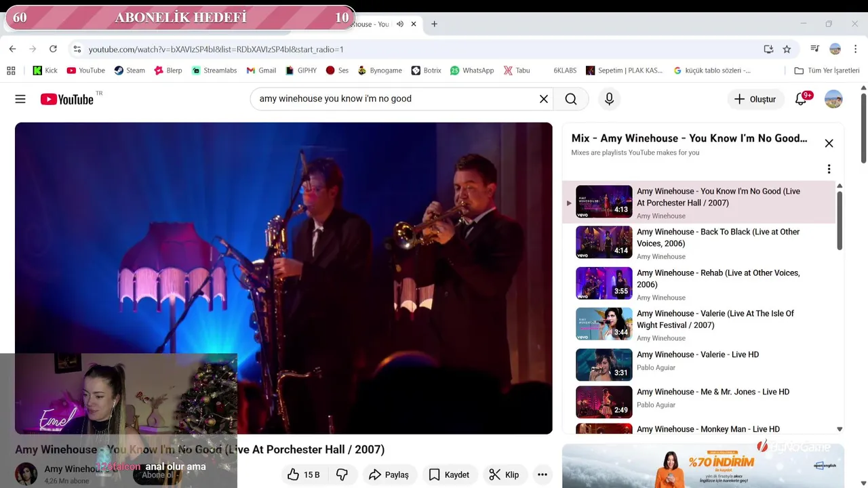Click the main page vertical scrollbar

coord(863,127)
